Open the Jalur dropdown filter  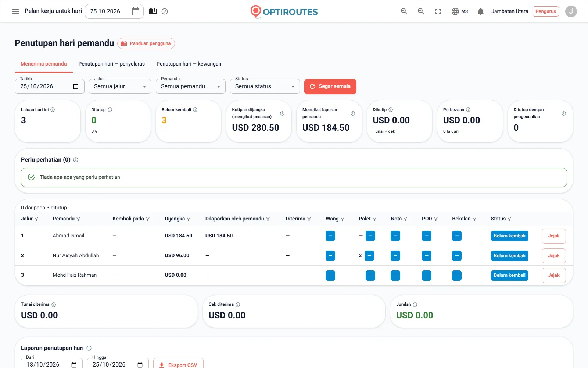[120, 86]
